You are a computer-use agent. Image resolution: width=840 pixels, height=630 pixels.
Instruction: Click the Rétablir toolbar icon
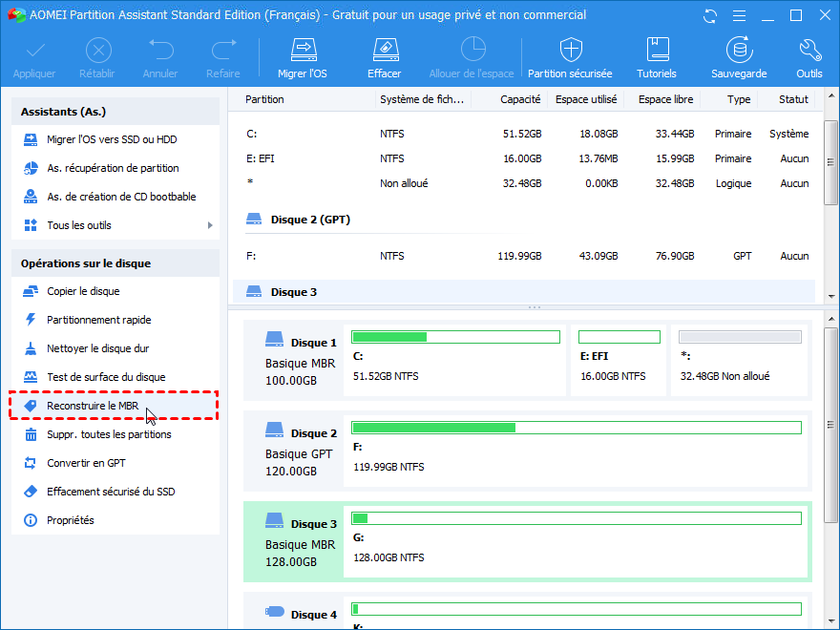(98, 51)
